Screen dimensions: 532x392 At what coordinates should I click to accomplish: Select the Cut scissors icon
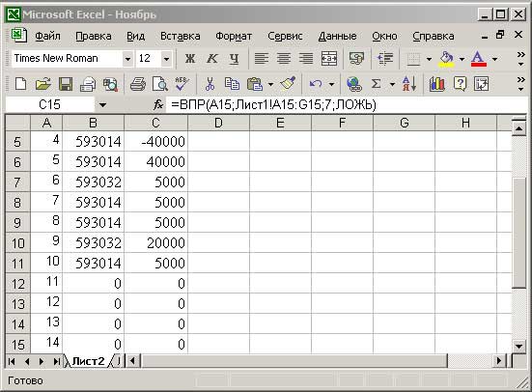(210, 84)
